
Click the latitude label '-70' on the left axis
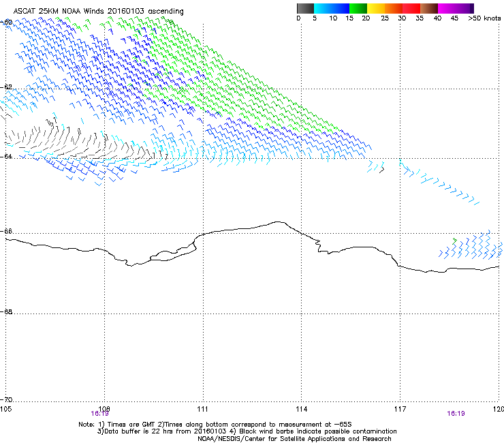[6, 399]
